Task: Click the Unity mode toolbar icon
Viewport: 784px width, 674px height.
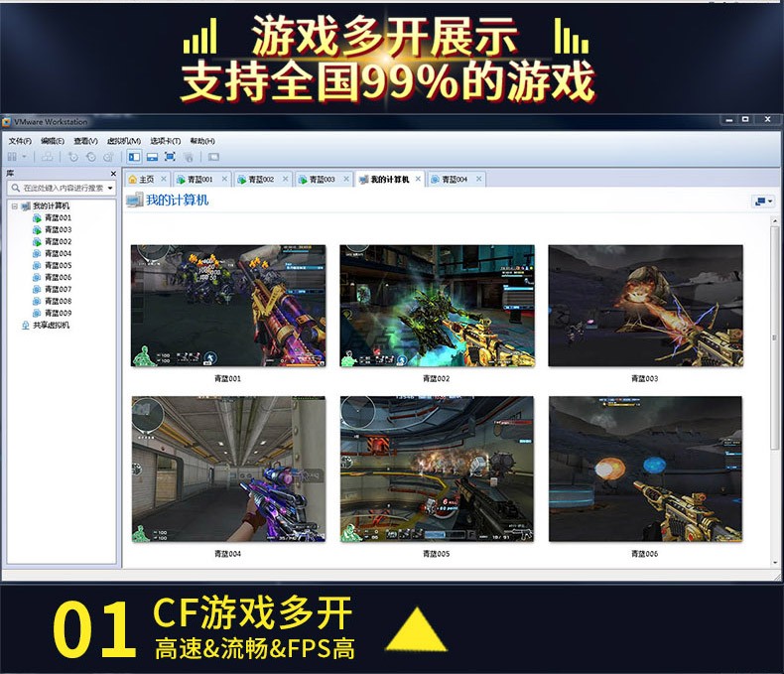Action: (189, 157)
